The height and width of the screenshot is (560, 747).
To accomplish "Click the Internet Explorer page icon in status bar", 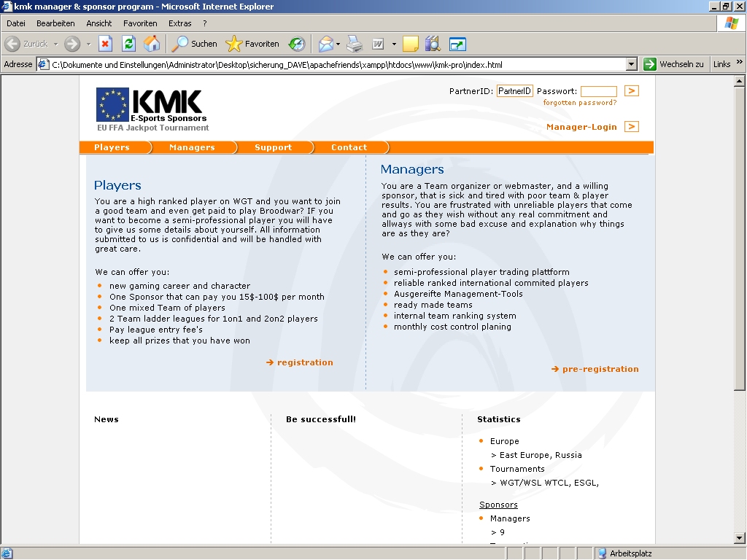I will [x=7, y=553].
